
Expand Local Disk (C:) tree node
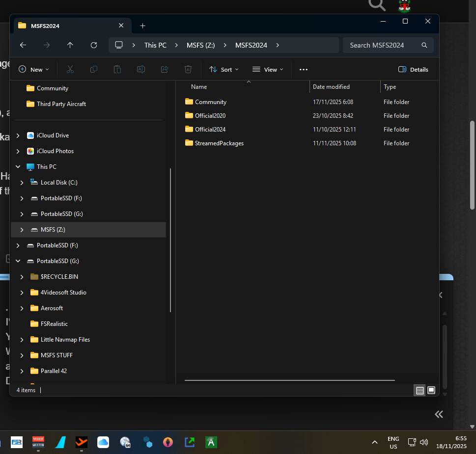pos(22,183)
